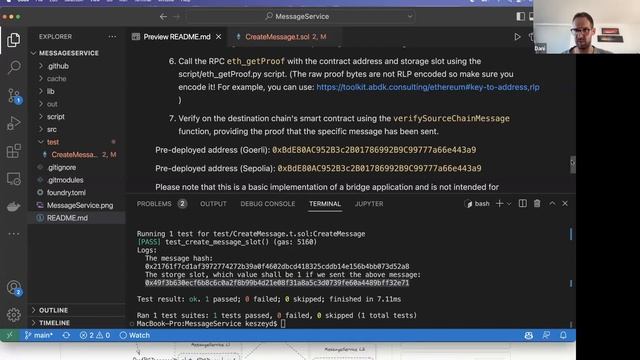Viewport: 640px width, 360px height.
Task: Synchronize changes in the status bar
Action: pos(66,335)
